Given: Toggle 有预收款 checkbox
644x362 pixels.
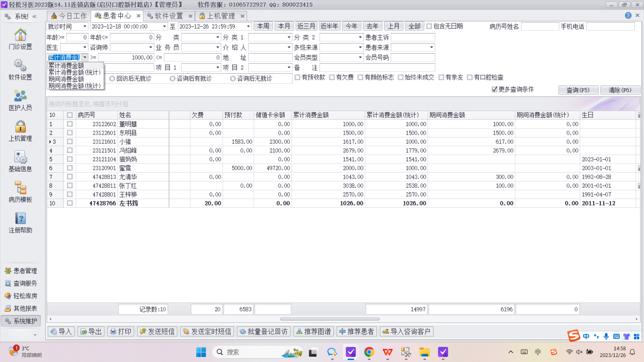Looking at the screenshot, I should click(x=297, y=77).
